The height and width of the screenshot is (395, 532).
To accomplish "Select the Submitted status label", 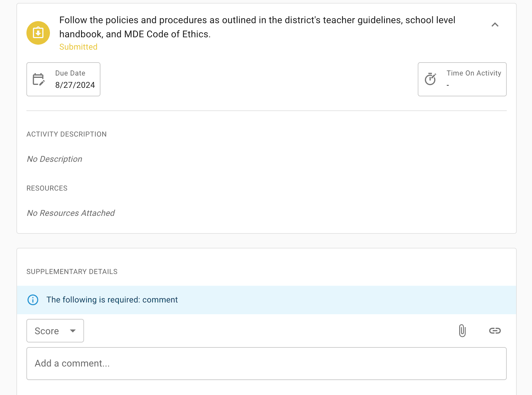I will point(78,47).
